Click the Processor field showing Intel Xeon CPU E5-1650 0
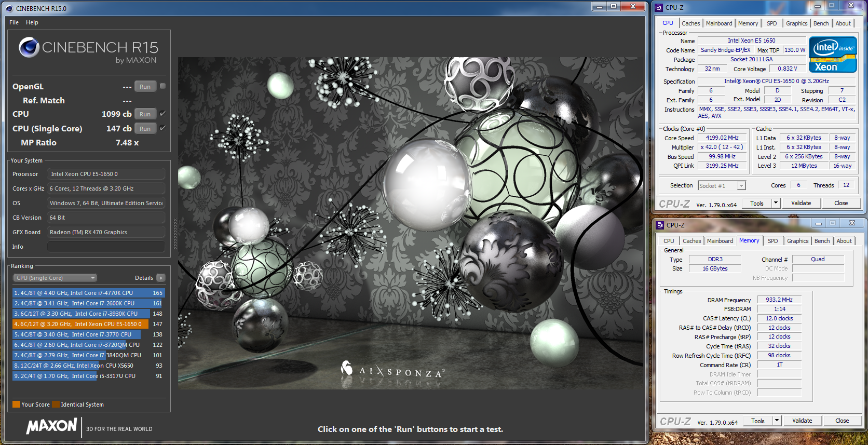The height and width of the screenshot is (445, 868). pos(106,174)
